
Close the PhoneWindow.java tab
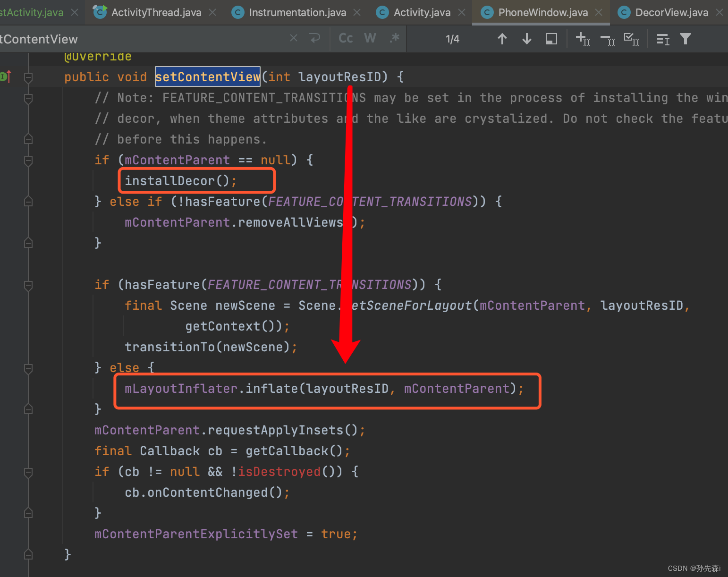(599, 12)
